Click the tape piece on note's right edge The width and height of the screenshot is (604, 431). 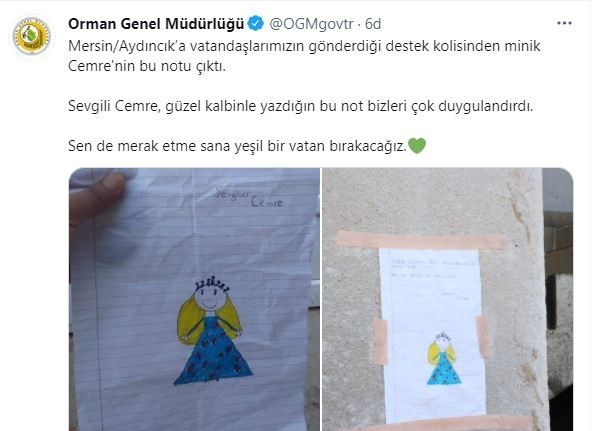coord(483,336)
